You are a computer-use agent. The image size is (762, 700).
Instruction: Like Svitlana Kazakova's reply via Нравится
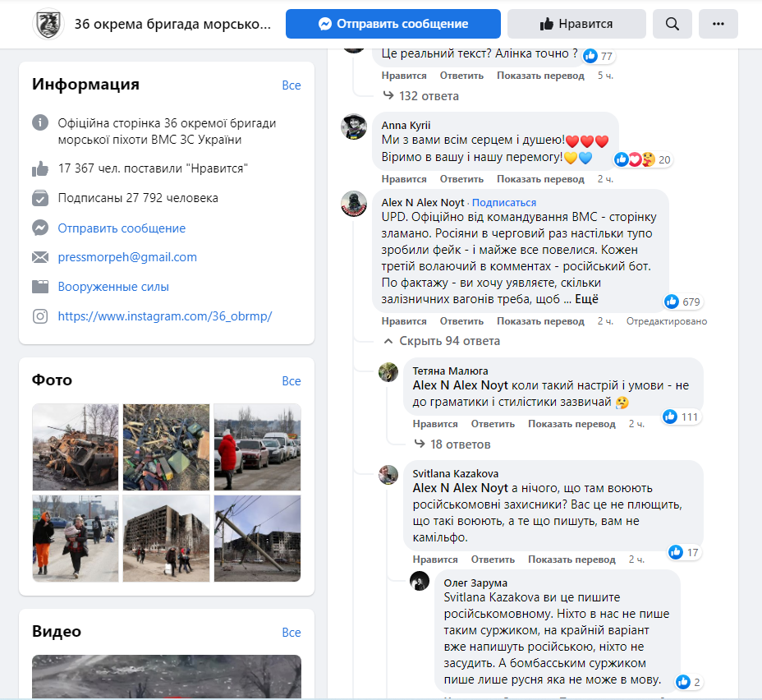pos(435,560)
